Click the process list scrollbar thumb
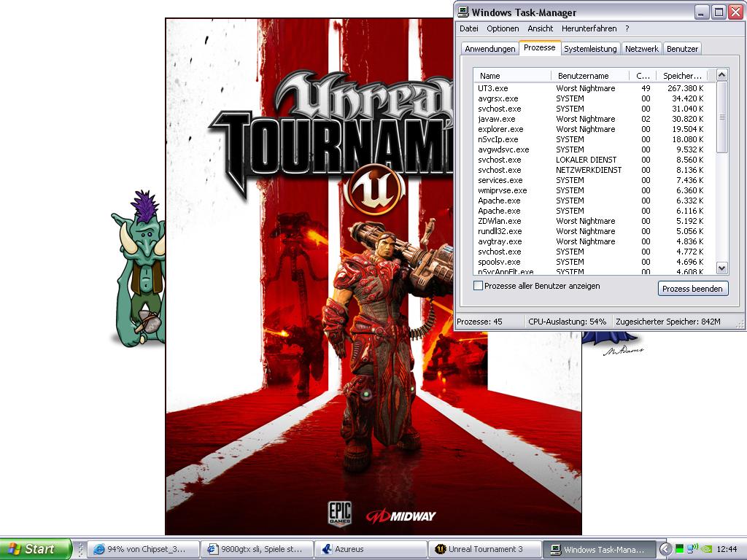Viewport: 747px width, 560px height. (721, 117)
